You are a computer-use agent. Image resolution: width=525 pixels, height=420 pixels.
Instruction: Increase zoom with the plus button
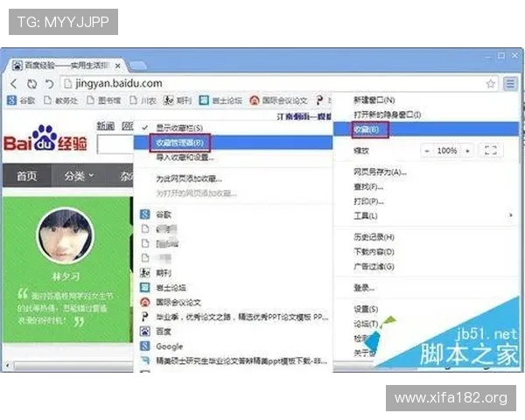pos(467,150)
